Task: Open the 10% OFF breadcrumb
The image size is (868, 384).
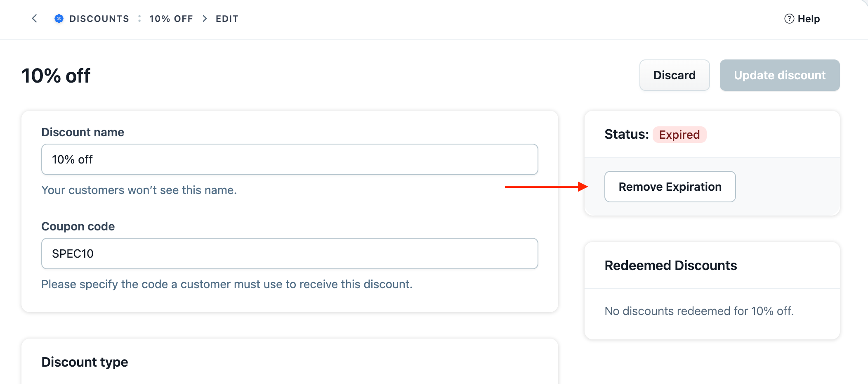Action: click(x=171, y=19)
